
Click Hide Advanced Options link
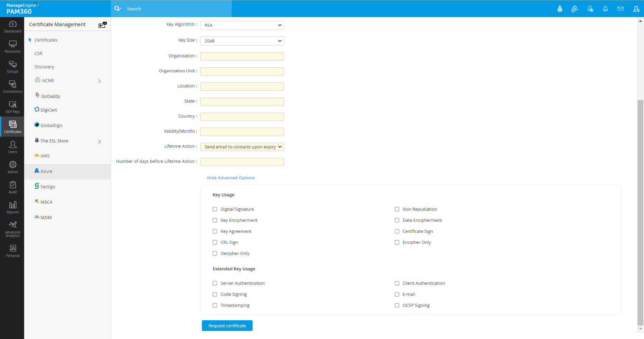pyautogui.click(x=231, y=178)
